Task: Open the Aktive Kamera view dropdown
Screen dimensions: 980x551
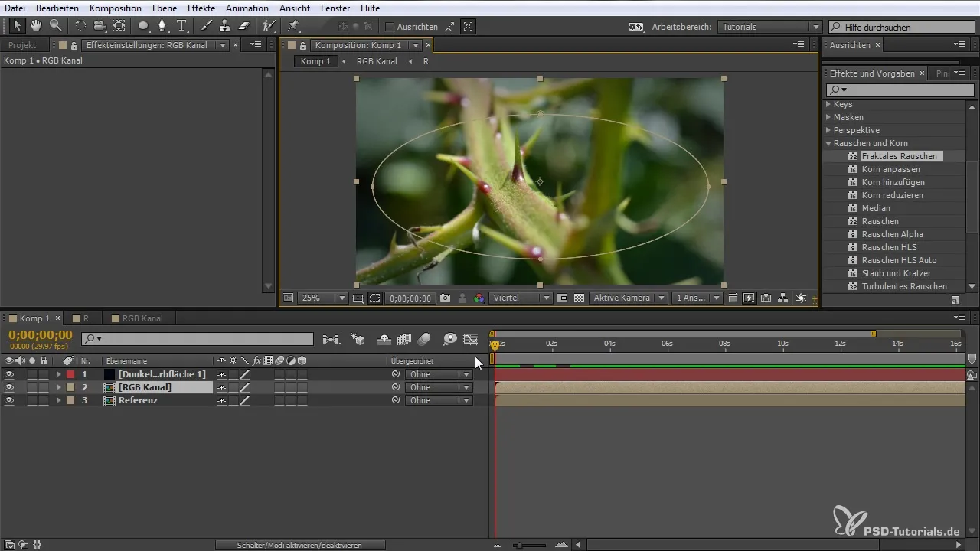Action: point(627,298)
